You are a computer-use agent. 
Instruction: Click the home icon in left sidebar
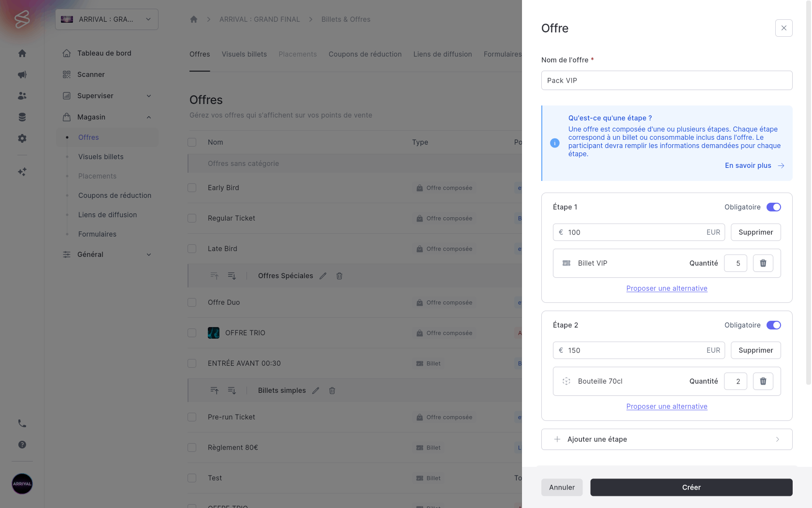(22, 53)
